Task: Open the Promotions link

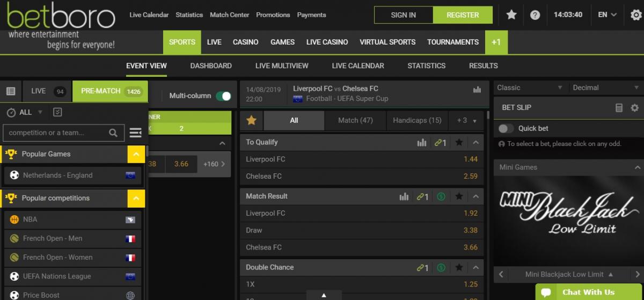Action: tap(273, 15)
